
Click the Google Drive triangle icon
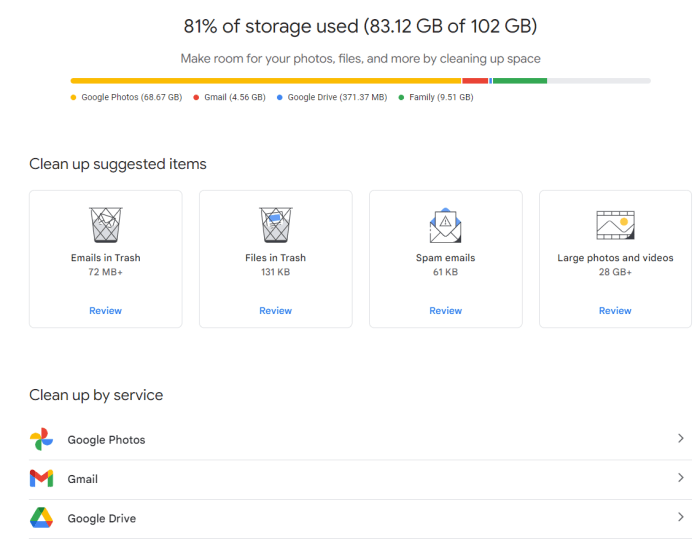[41, 518]
